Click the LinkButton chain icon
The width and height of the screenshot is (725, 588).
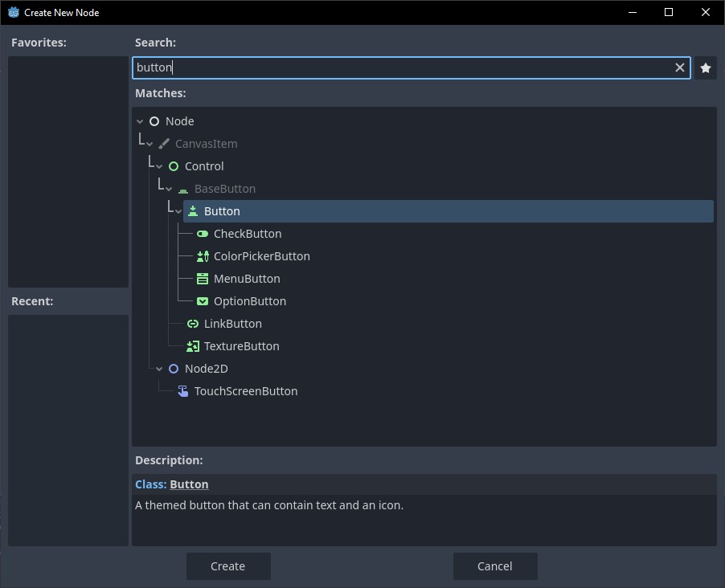[193, 324]
